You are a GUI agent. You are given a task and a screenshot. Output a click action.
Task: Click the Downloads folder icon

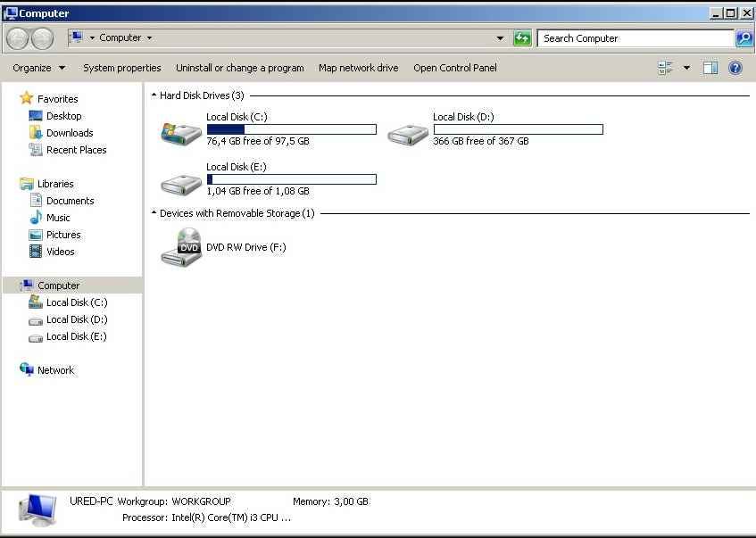36,133
